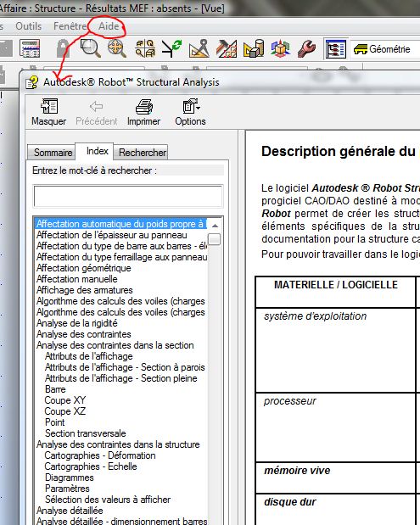
Task: Click the yellow section shapes icon
Action: [254, 48]
